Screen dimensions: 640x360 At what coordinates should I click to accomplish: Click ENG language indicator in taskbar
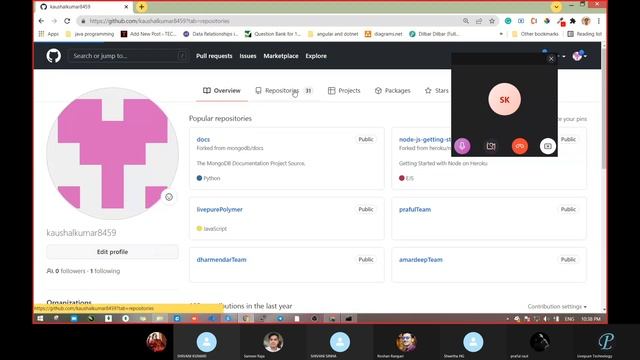pyautogui.click(x=569, y=319)
